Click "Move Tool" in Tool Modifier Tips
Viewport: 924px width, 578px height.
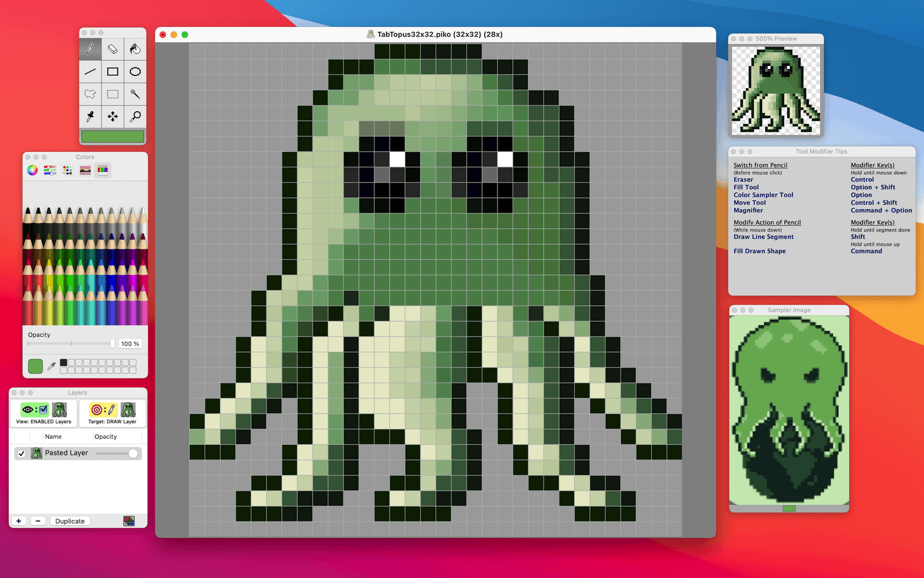pyautogui.click(x=750, y=203)
